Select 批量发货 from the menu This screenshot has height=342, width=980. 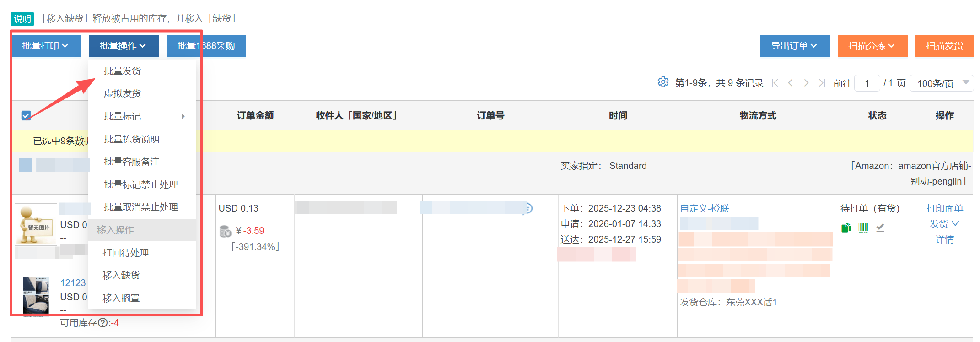tap(123, 71)
